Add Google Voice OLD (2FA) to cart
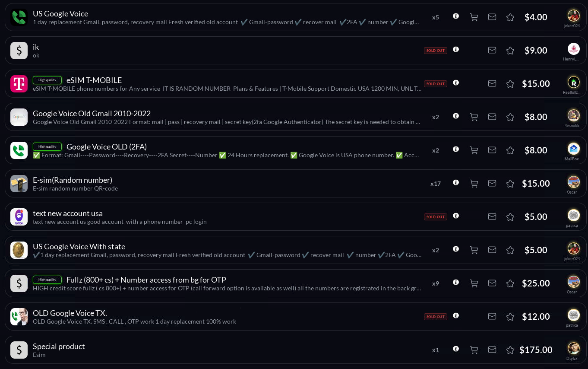This screenshot has width=588, height=369. coord(474,150)
